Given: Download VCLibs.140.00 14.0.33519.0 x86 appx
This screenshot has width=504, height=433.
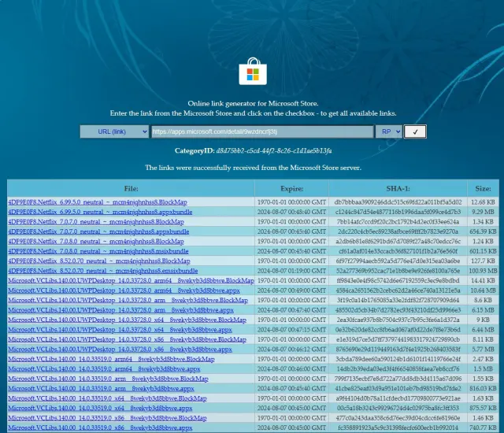Looking at the screenshot, I should (x=101, y=427).
